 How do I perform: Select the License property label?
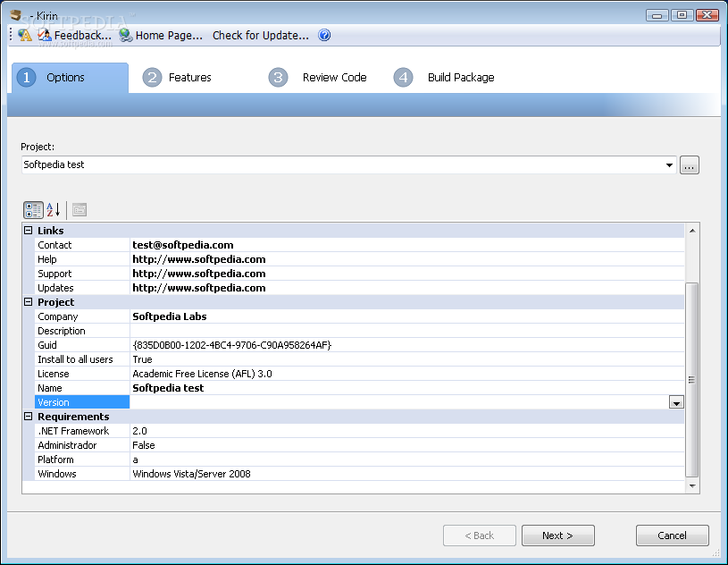pos(54,374)
